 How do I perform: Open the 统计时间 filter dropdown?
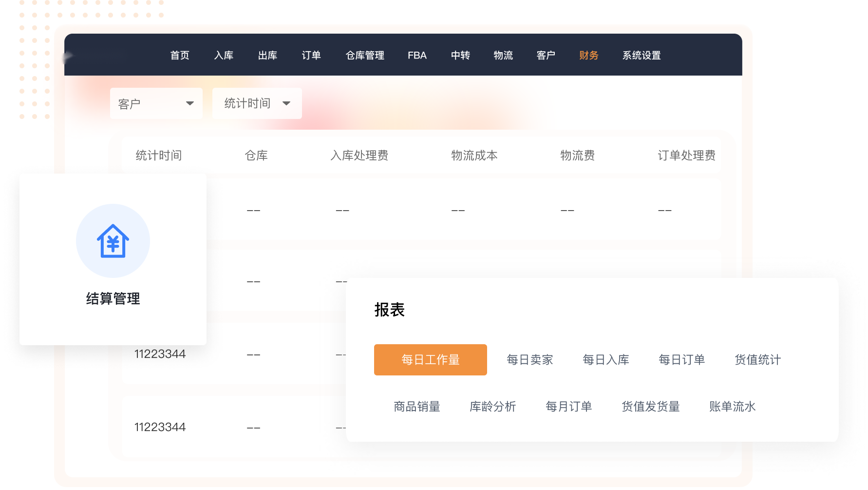tap(257, 103)
